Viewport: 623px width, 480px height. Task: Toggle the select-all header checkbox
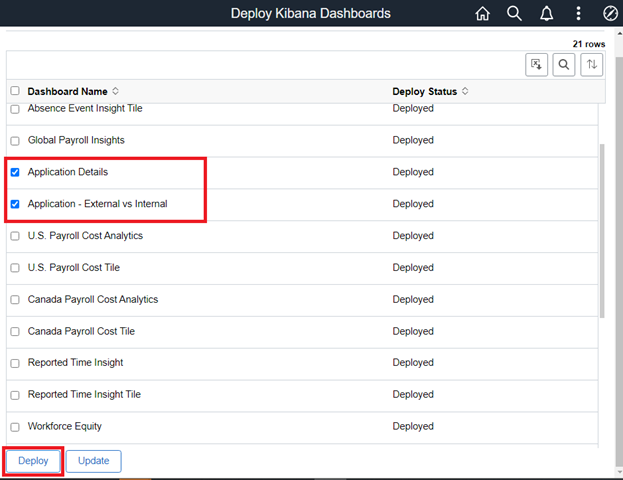(15, 91)
